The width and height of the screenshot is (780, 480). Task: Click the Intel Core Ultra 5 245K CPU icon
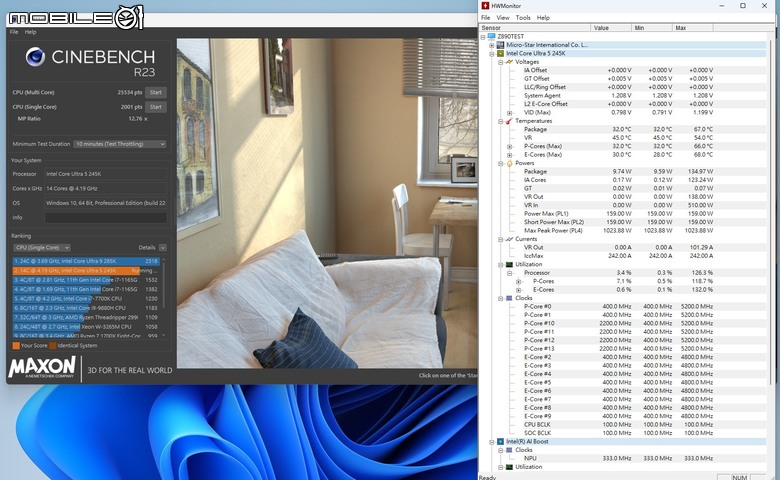click(x=500, y=54)
